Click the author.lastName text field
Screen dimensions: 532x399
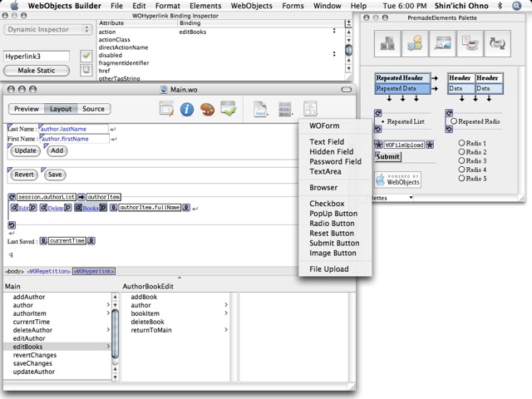(x=74, y=129)
